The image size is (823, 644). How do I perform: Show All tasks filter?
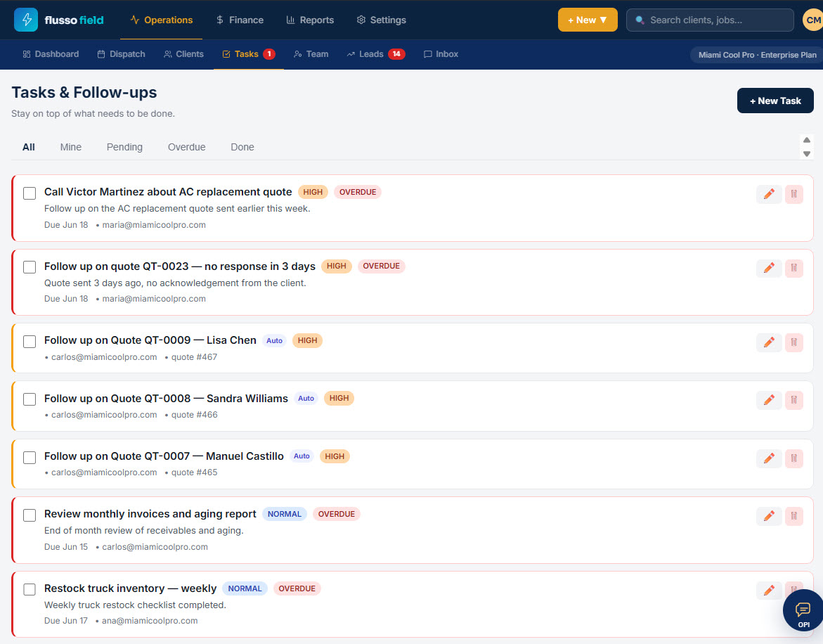tap(28, 148)
